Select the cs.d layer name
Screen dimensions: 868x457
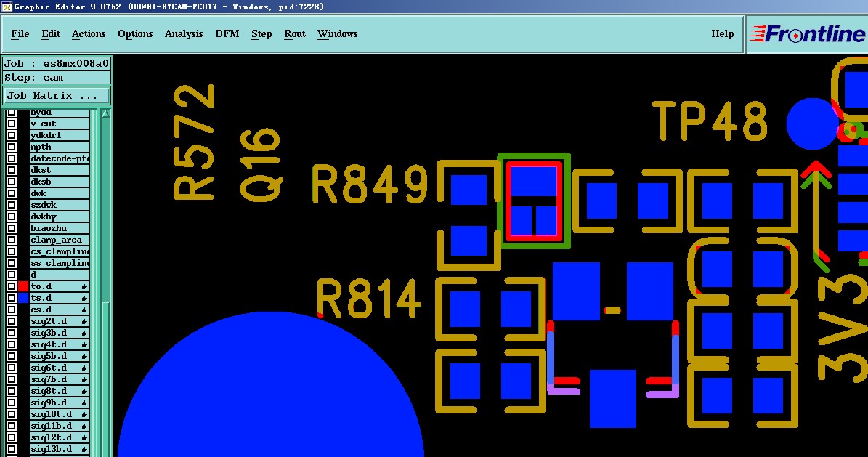tap(60, 310)
